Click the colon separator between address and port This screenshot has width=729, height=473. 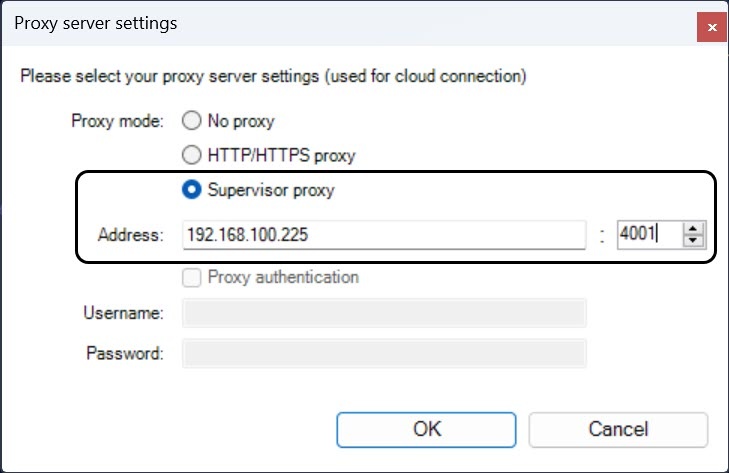[602, 237]
